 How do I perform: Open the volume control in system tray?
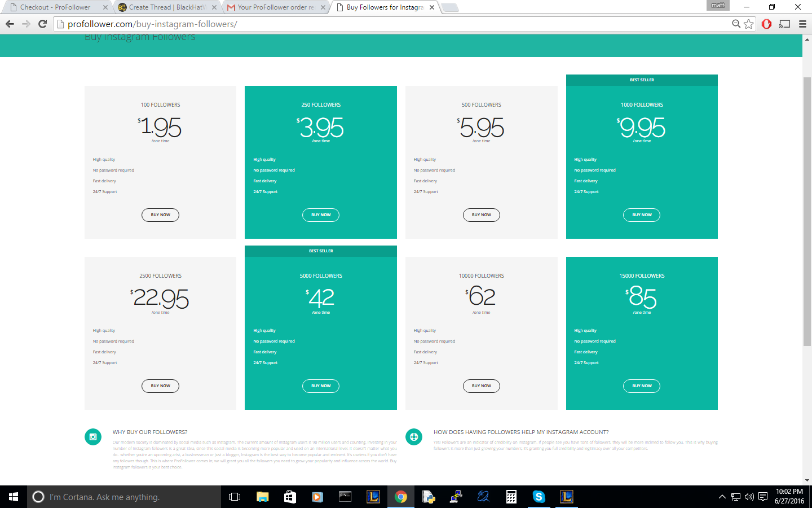coord(749,497)
